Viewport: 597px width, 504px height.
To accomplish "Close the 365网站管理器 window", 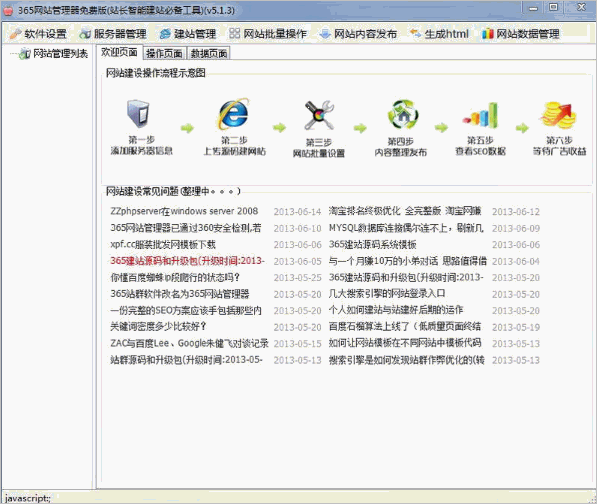I will pos(581,8).
